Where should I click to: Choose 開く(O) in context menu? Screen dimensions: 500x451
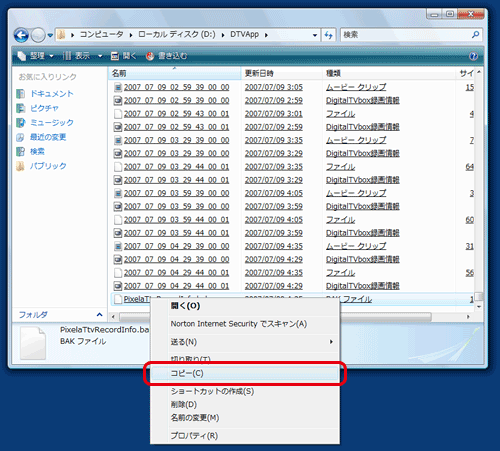pos(245,306)
